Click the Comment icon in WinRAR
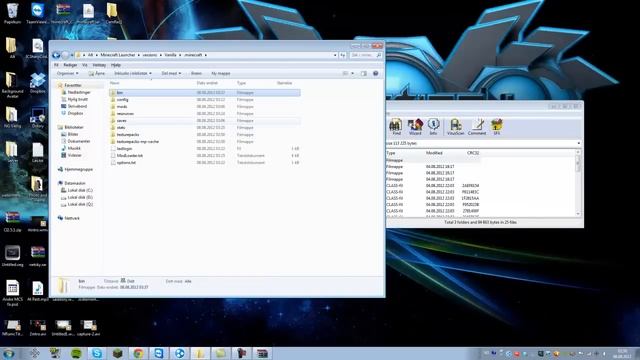The width and height of the screenshot is (640, 360). tap(477, 127)
